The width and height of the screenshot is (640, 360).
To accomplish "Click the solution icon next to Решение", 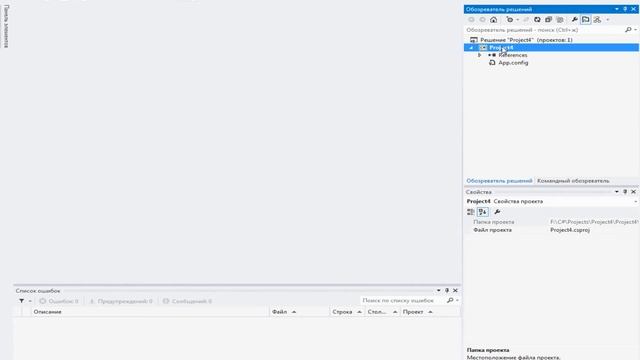I will pos(473,40).
